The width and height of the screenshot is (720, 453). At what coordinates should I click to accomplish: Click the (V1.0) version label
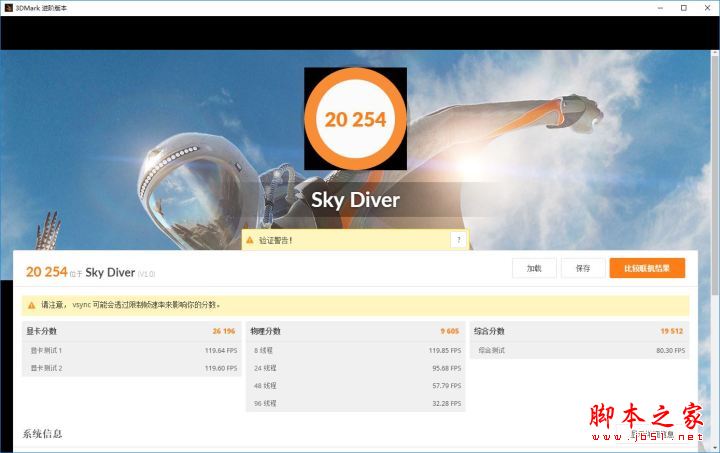pyautogui.click(x=146, y=274)
